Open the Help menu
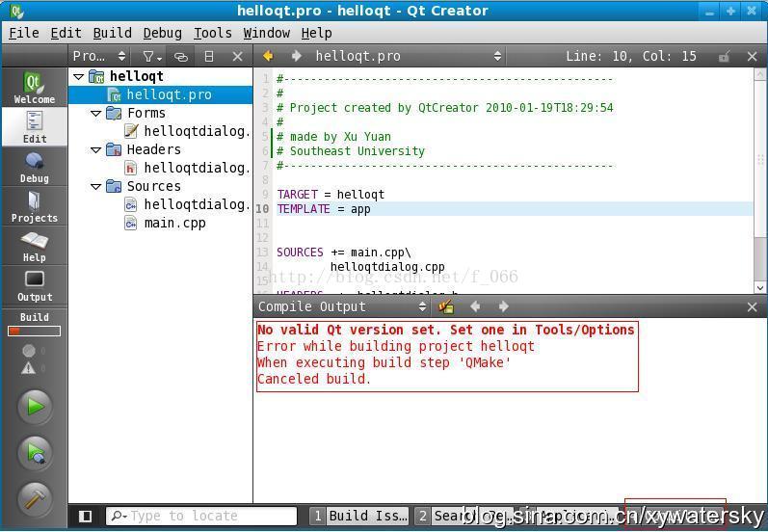Image resolution: width=768 pixels, height=532 pixels. coord(316,33)
